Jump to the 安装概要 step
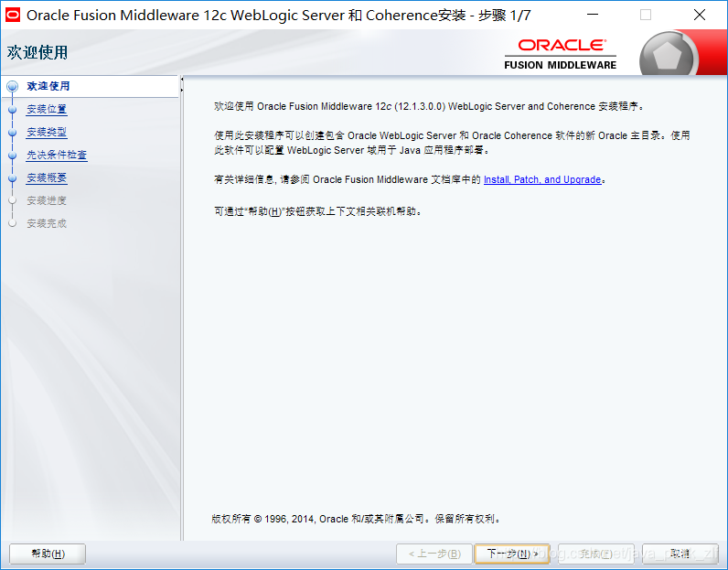Viewport: 728px width, 570px height. coord(47,177)
